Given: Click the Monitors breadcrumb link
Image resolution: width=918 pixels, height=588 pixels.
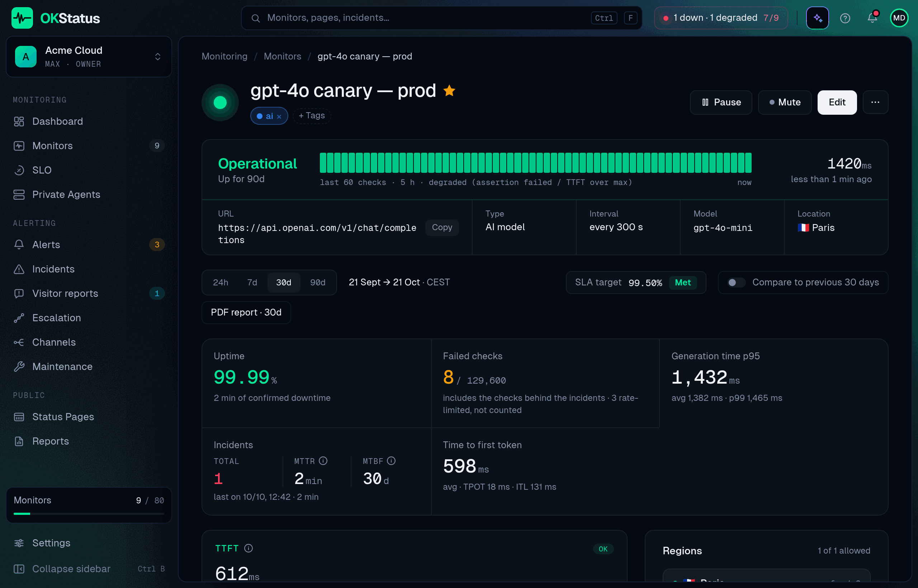Looking at the screenshot, I should tap(282, 57).
